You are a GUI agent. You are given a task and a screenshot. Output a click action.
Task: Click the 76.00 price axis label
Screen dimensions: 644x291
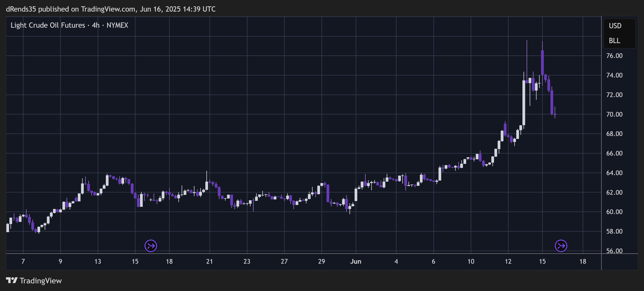(x=614, y=56)
